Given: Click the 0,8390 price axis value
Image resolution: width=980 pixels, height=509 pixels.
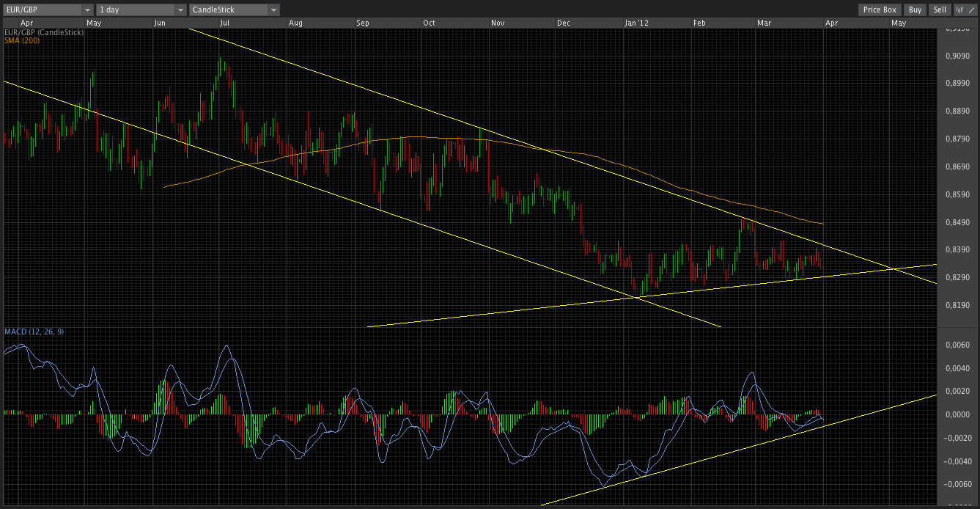Looking at the screenshot, I should pyautogui.click(x=956, y=249).
